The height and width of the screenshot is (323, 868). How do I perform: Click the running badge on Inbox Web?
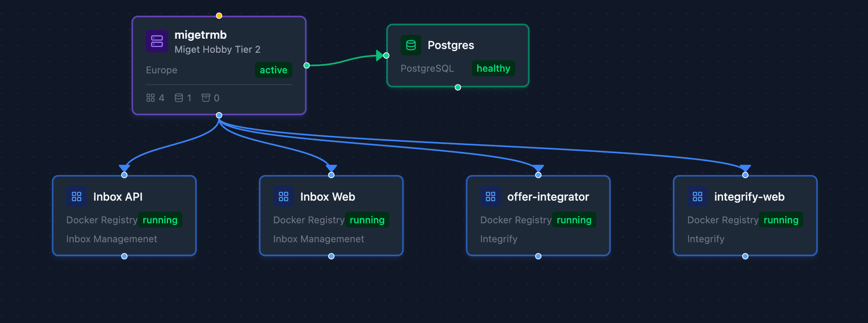[367, 220]
